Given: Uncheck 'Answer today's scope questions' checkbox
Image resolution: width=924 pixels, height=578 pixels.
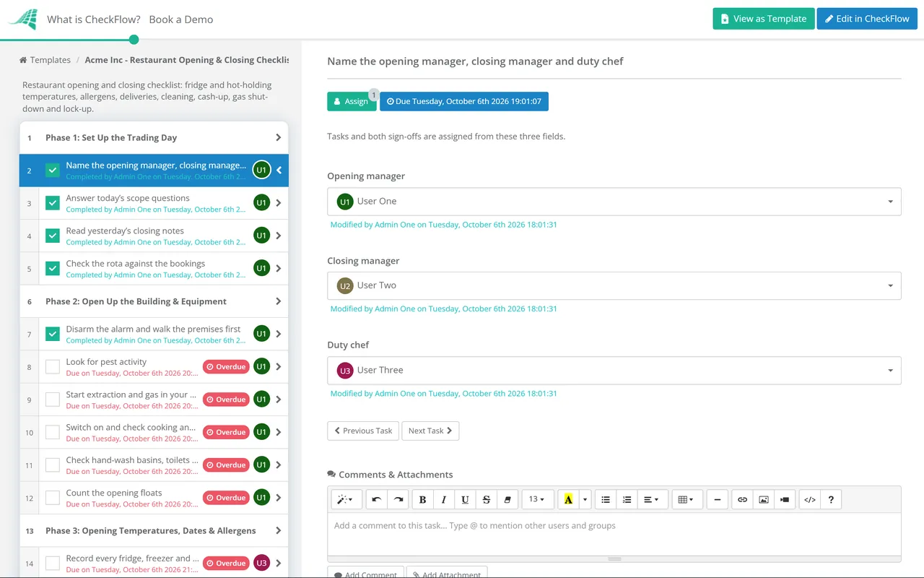Looking at the screenshot, I should pos(53,203).
